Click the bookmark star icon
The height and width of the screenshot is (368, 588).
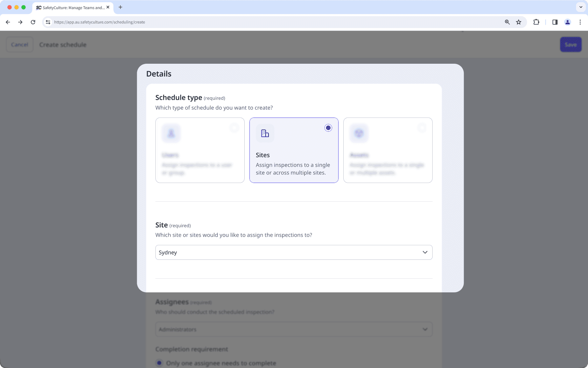(x=519, y=22)
